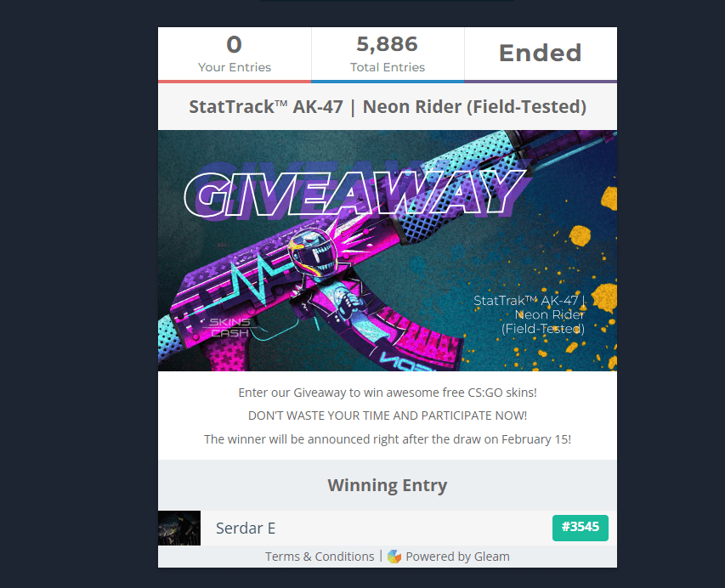Click the Winning Entry heading

[x=388, y=485]
